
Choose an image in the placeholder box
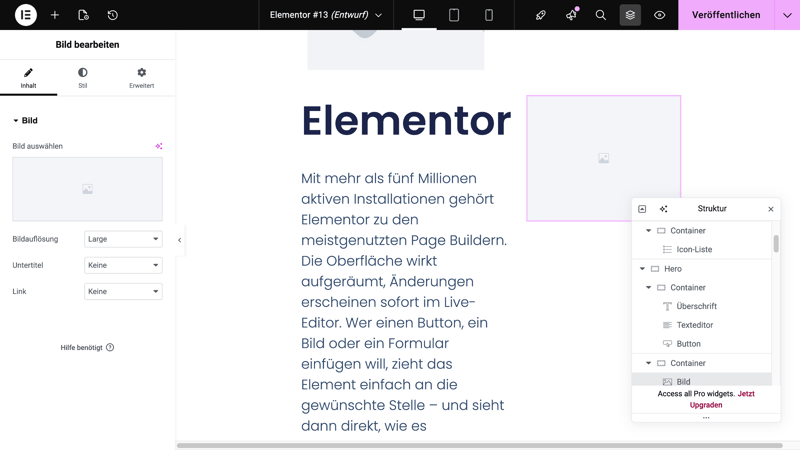tap(87, 189)
